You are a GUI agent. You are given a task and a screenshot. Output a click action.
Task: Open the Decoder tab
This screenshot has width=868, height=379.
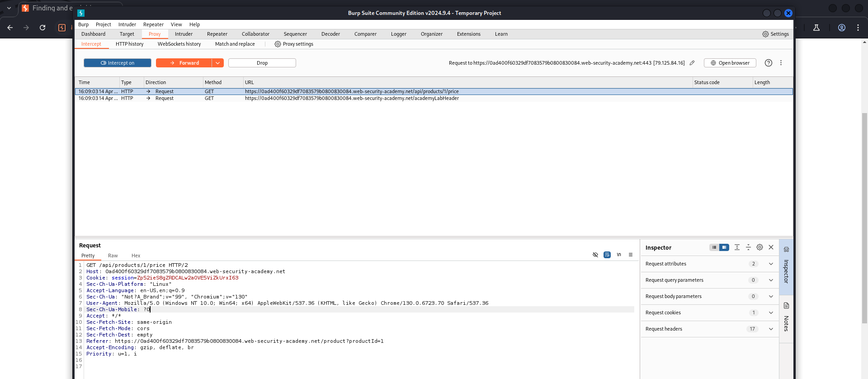[x=330, y=34]
